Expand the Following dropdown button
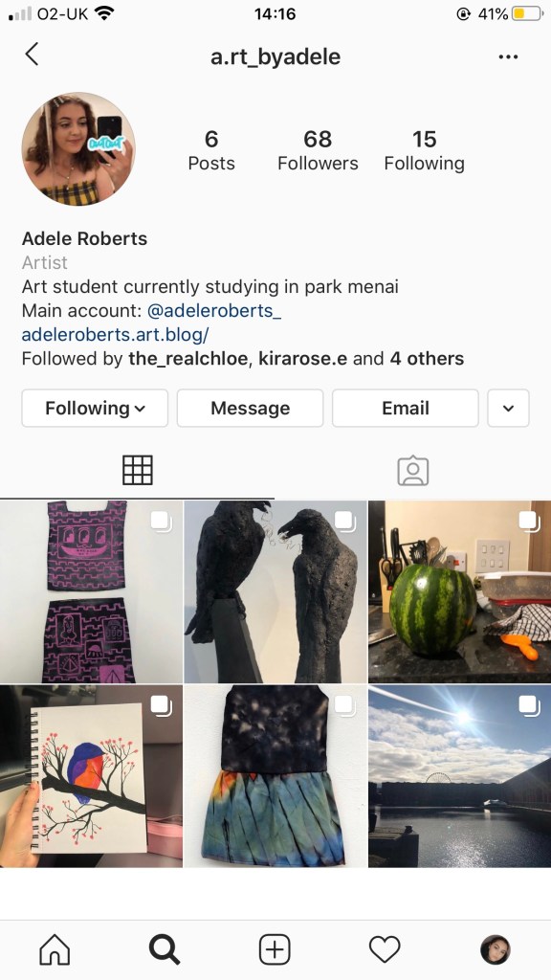 tap(95, 408)
